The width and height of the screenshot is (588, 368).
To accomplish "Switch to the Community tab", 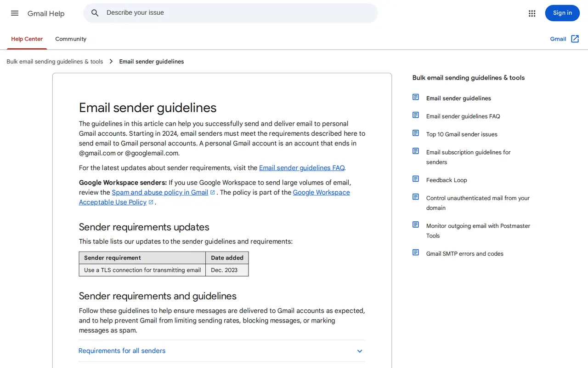I will coord(71,39).
